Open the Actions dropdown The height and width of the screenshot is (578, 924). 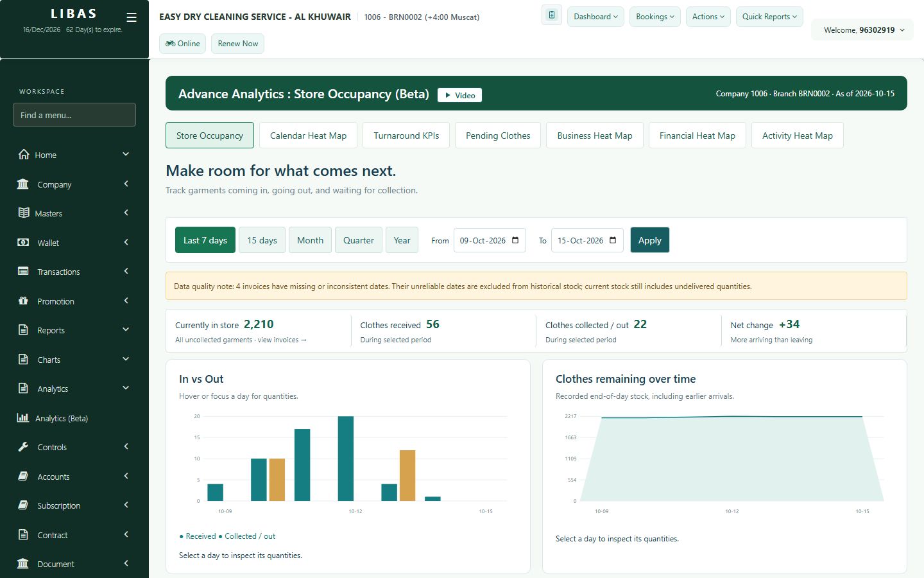point(708,17)
